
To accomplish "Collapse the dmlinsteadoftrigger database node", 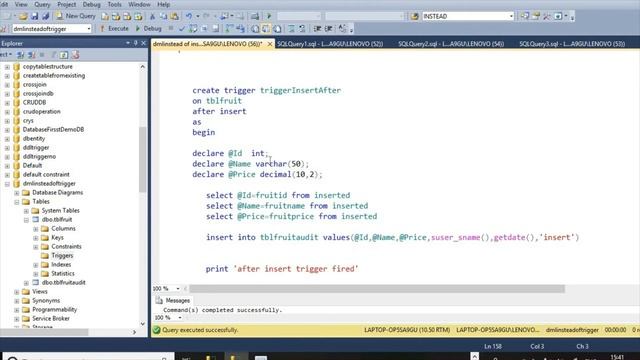I will [x=7, y=184].
